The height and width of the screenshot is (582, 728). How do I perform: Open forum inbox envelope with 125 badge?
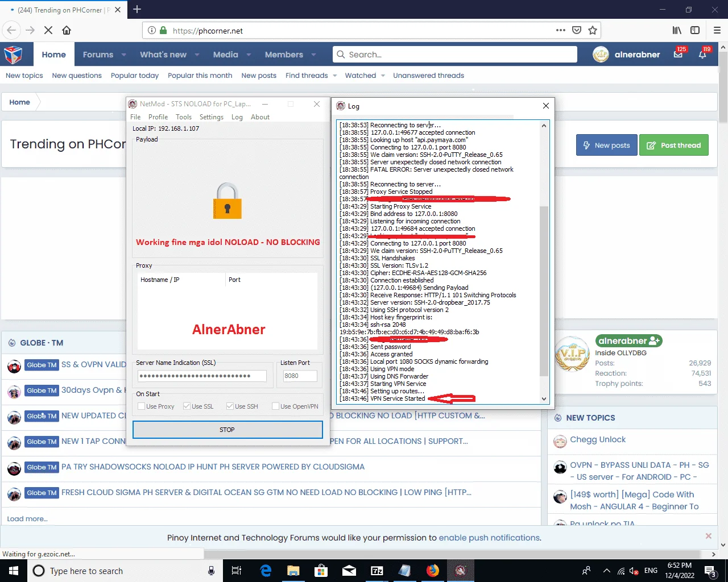(x=679, y=55)
